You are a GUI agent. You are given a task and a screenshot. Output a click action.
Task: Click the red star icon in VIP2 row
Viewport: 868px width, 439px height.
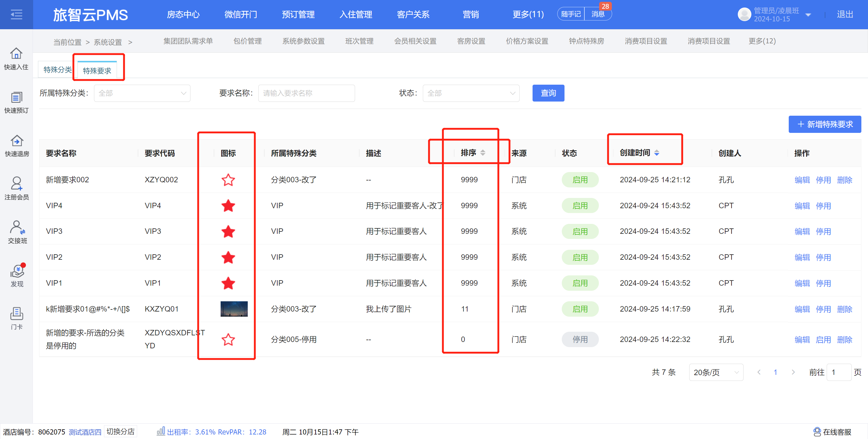tap(228, 257)
